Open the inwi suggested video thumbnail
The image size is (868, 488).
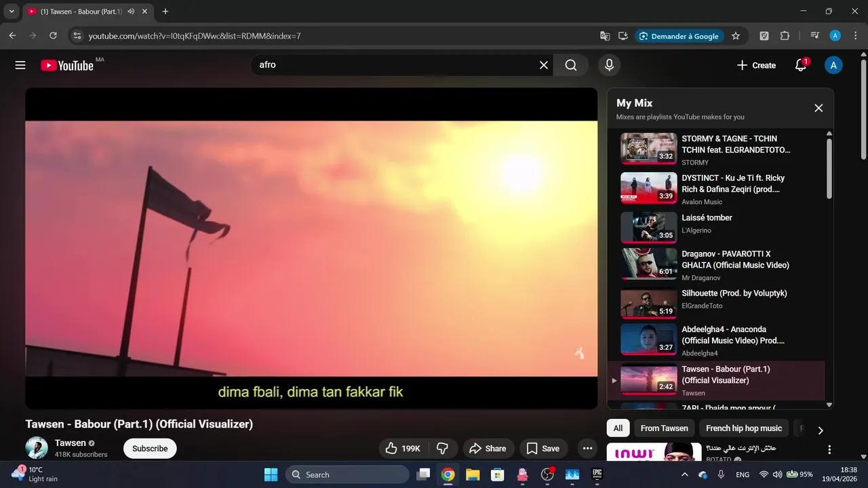[654, 452]
